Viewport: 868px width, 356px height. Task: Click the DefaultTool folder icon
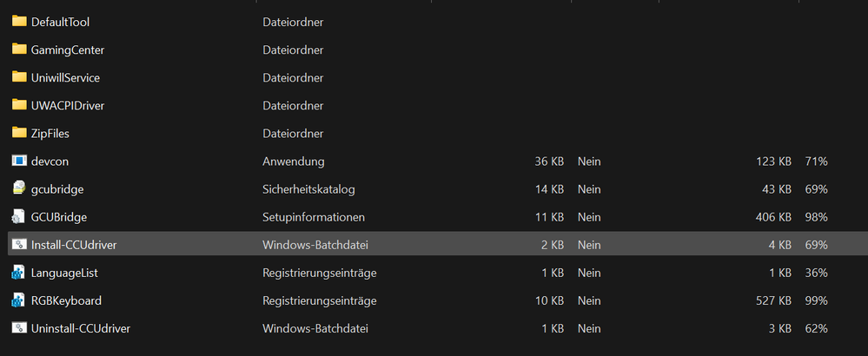[19, 22]
